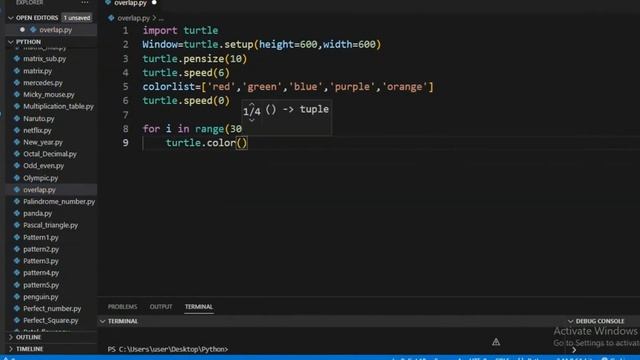Open Perfect_number.py file

(52, 309)
